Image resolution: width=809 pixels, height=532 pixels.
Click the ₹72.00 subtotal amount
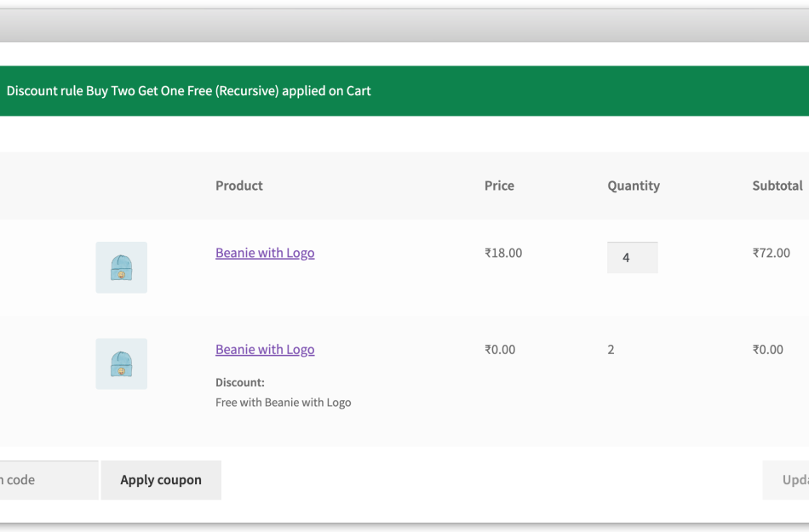pos(771,253)
